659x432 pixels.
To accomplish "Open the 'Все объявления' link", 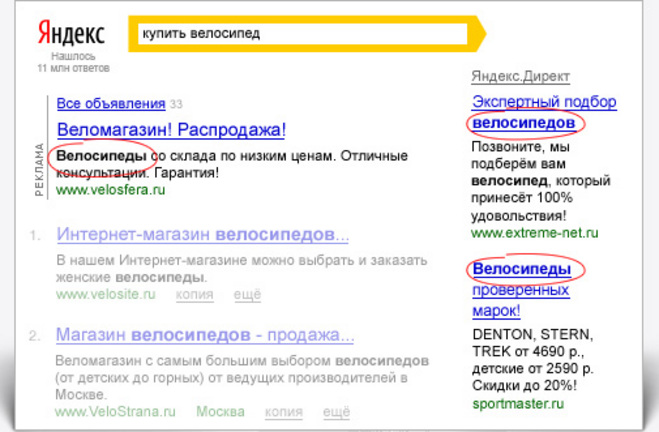I will (x=111, y=103).
